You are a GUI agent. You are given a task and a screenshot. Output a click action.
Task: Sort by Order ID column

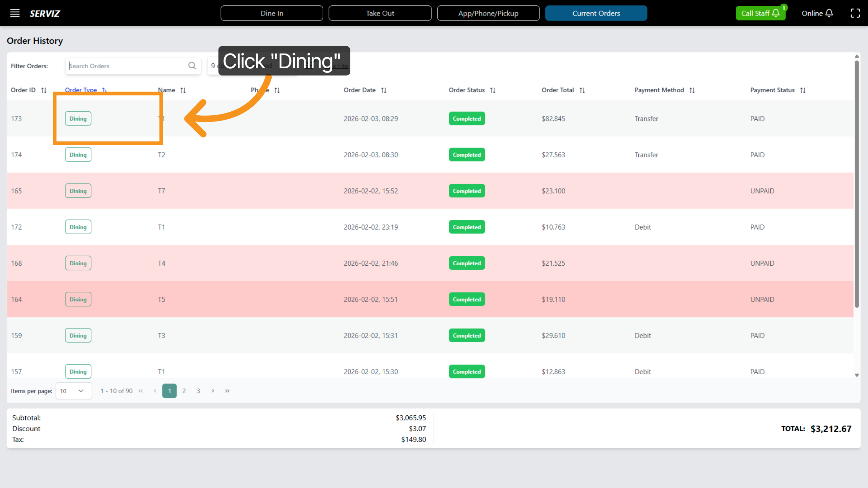tap(44, 90)
